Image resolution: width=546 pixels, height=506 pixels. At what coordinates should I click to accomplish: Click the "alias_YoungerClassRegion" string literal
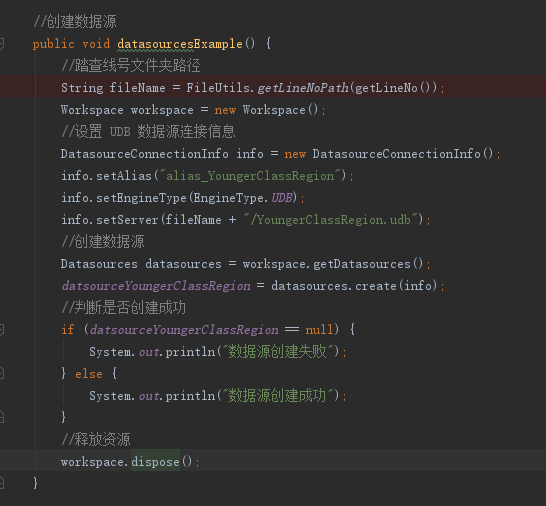click(250, 176)
